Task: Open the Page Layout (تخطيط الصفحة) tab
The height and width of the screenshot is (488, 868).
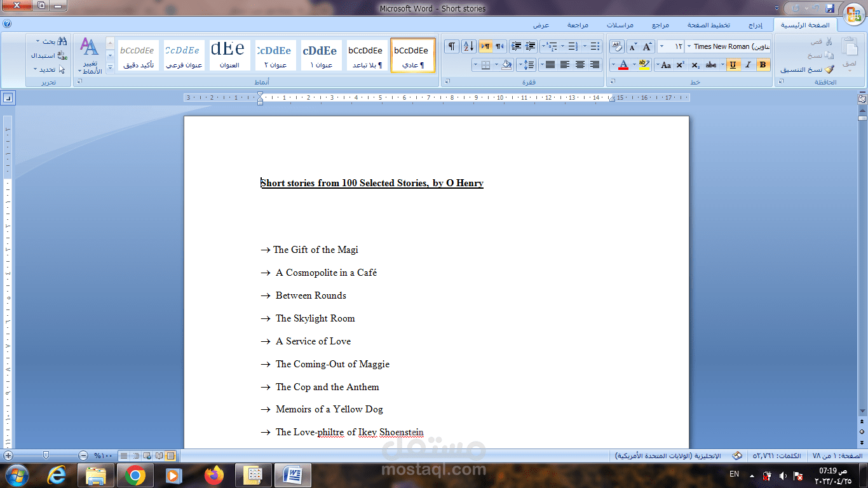Action: 709,25
